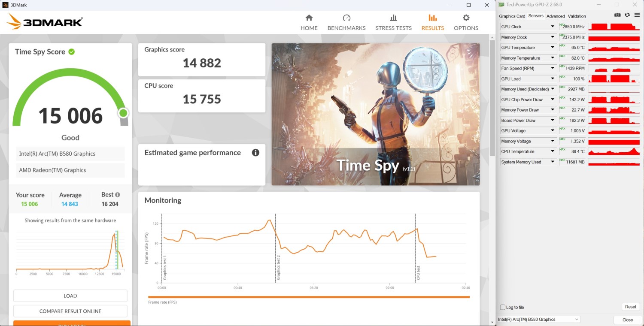Click the Best score value 16 204
Viewport: 644px width, 326px height.
click(110, 204)
